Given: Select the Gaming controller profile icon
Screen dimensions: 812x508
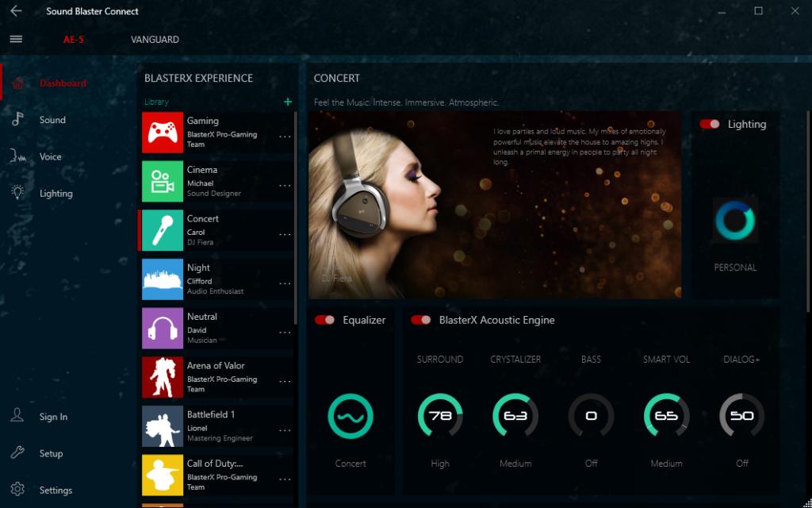Looking at the screenshot, I should [163, 133].
